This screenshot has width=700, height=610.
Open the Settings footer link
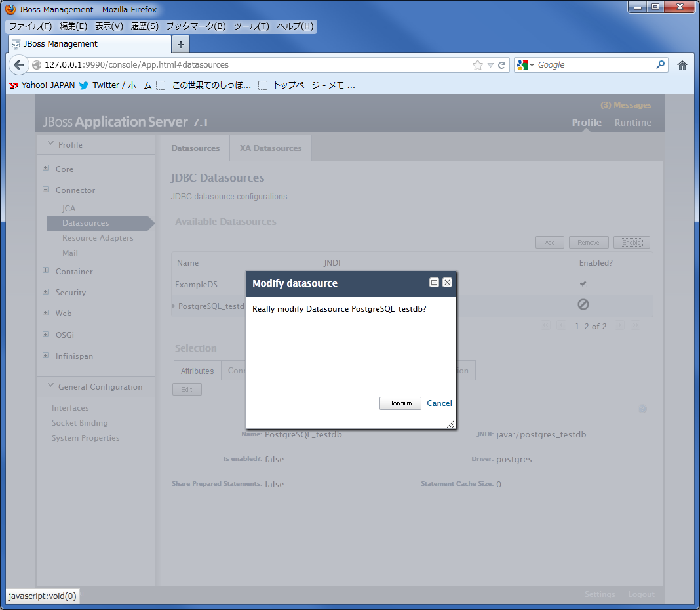pos(600,594)
